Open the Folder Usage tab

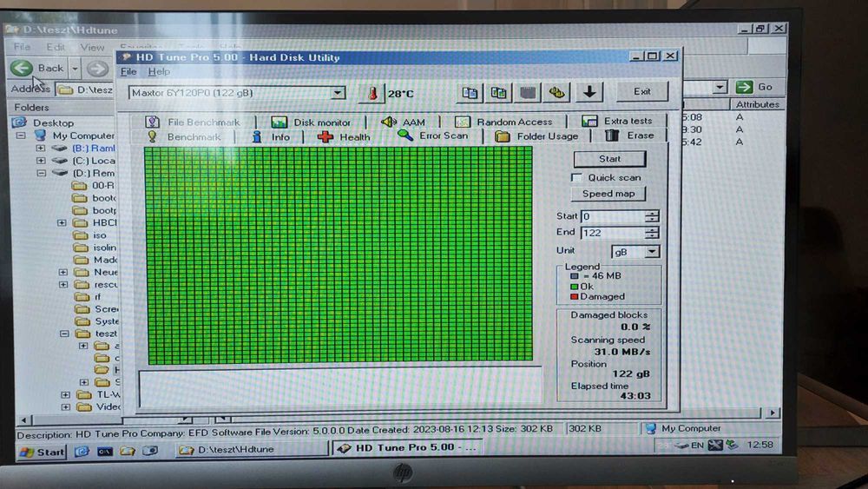(x=537, y=136)
